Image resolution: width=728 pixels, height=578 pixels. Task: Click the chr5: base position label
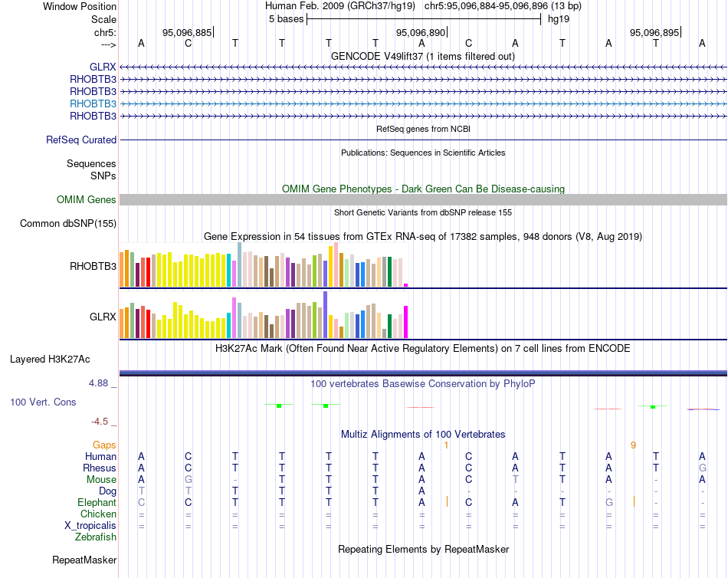click(x=106, y=32)
